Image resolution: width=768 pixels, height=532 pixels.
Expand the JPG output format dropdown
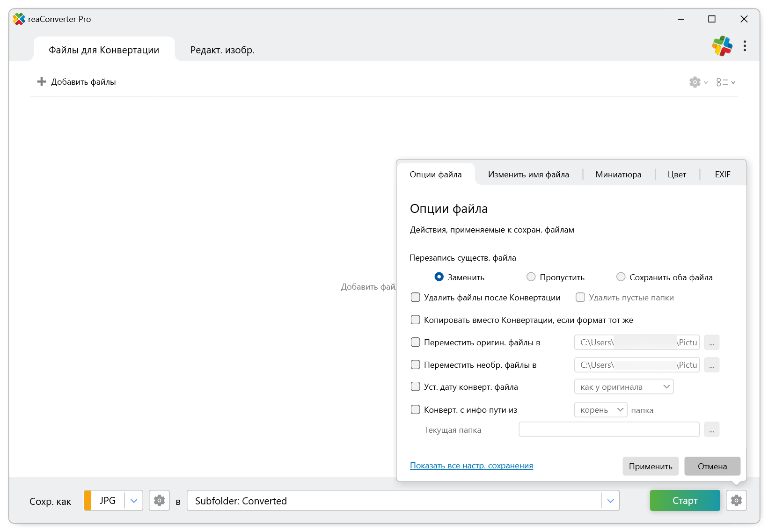click(134, 501)
